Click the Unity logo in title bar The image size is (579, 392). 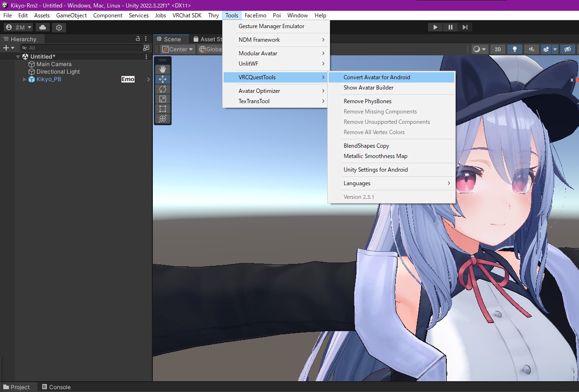point(5,5)
